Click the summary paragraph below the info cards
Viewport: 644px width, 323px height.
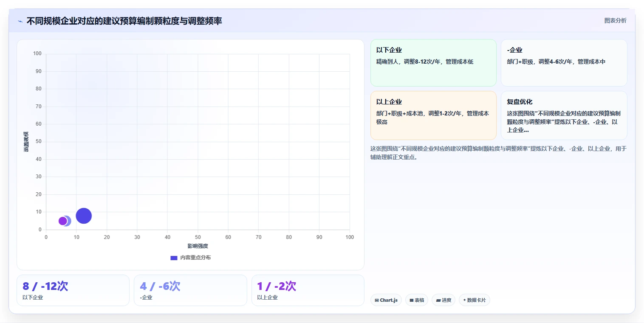point(498,153)
